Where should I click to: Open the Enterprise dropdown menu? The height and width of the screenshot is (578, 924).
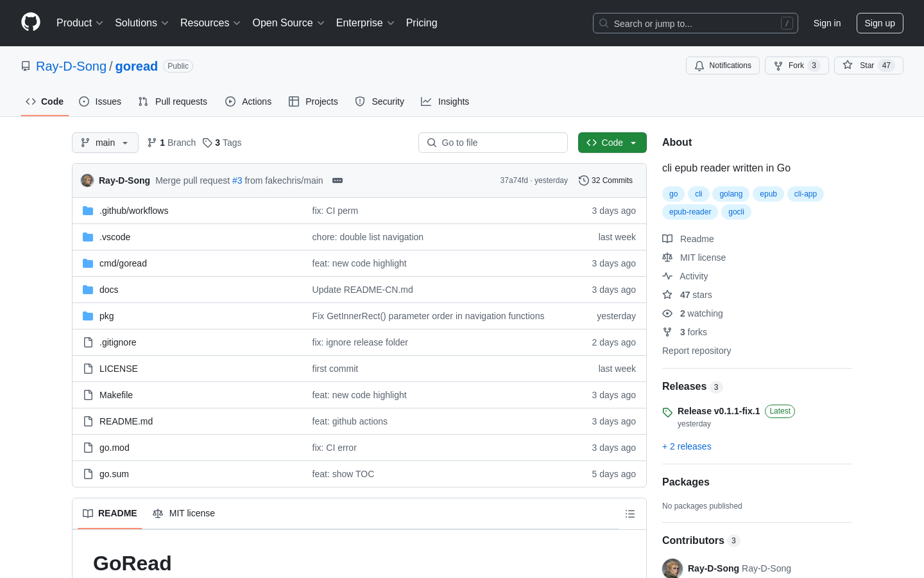pyautogui.click(x=365, y=22)
